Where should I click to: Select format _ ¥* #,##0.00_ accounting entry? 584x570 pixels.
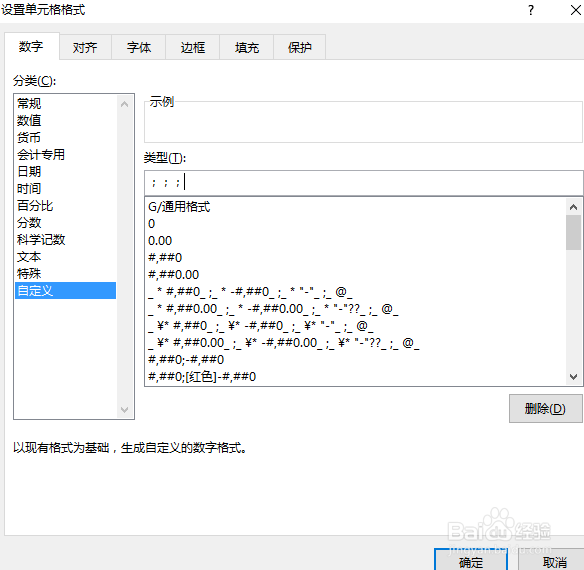pyautogui.click(x=356, y=343)
